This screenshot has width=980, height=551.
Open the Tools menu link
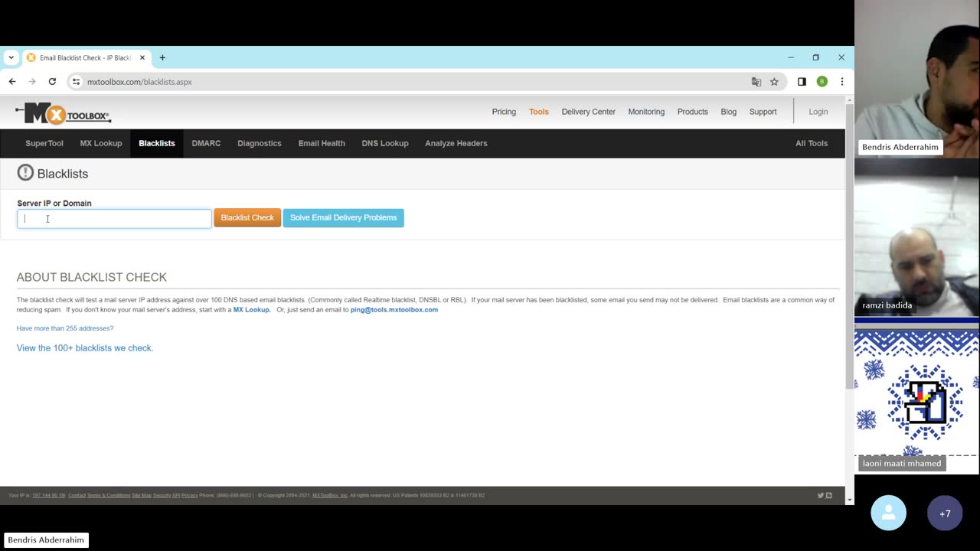point(539,112)
